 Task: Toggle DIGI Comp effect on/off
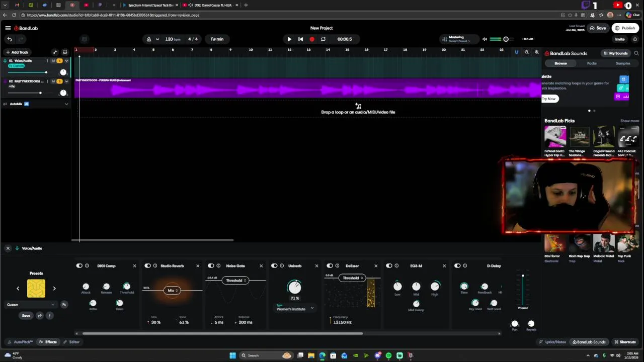[x=79, y=266]
